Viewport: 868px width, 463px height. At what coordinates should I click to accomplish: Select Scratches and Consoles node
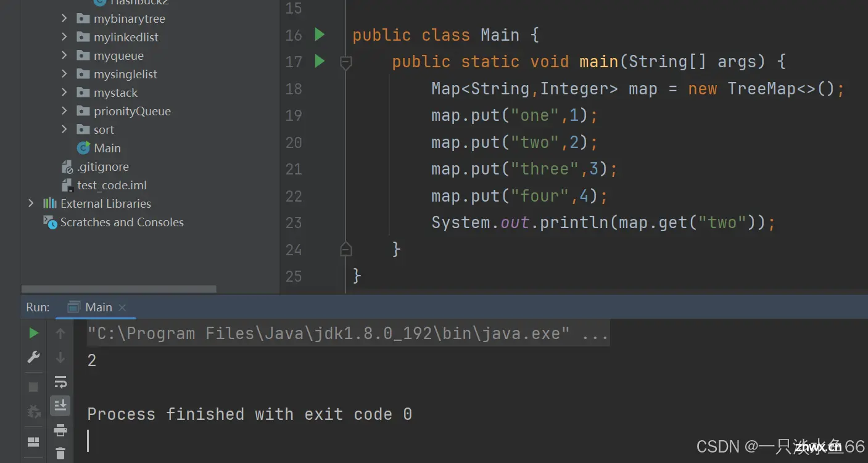pyautogui.click(x=122, y=222)
